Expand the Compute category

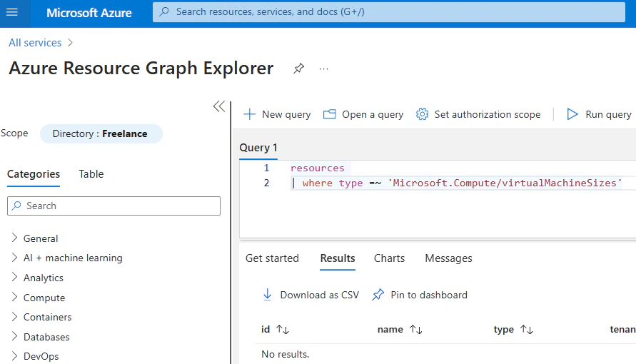tap(14, 297)
